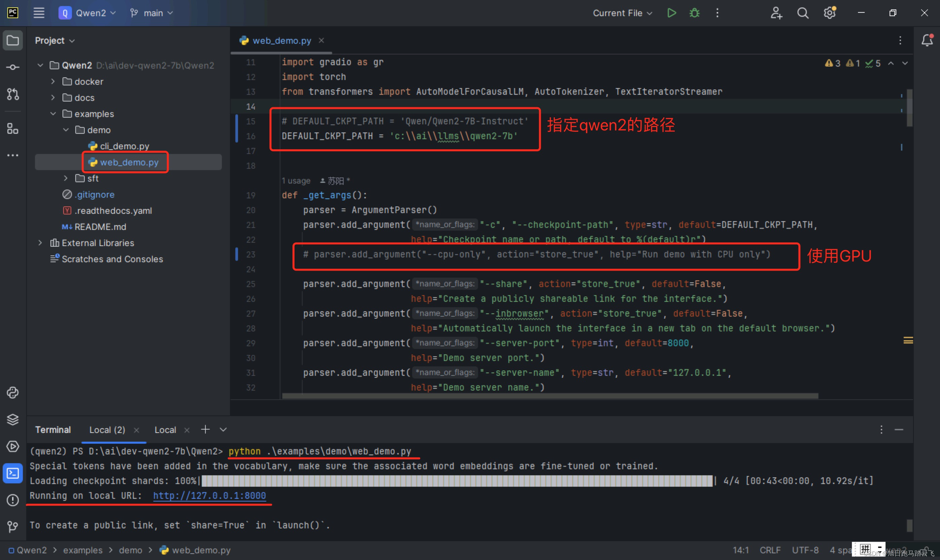Select the web_demo.py editor tab
Image resolution: width=940 pixels, height=560 pixels.
pos(281,40)
